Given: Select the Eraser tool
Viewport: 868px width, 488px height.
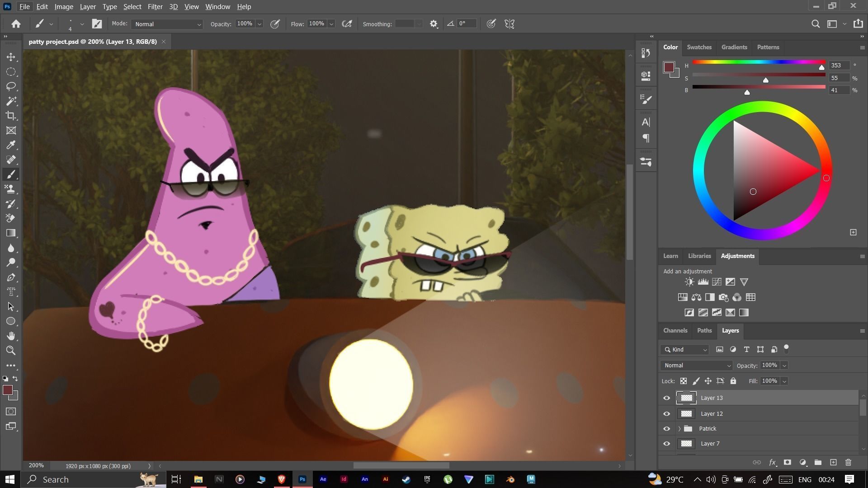Looking at the screenshot, I should [11, 218].
